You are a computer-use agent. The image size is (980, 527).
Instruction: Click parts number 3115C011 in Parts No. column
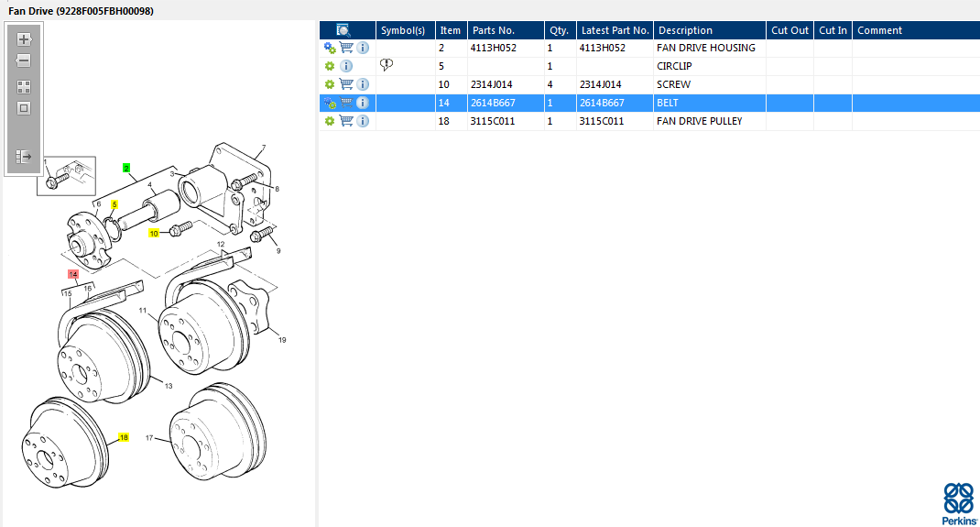pos(493,121)
